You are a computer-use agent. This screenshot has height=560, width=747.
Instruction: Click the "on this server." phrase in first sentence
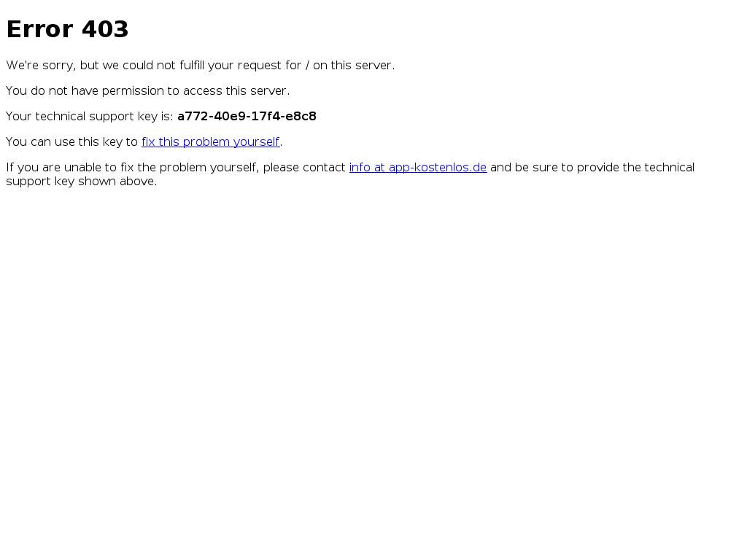coord(354,65)
